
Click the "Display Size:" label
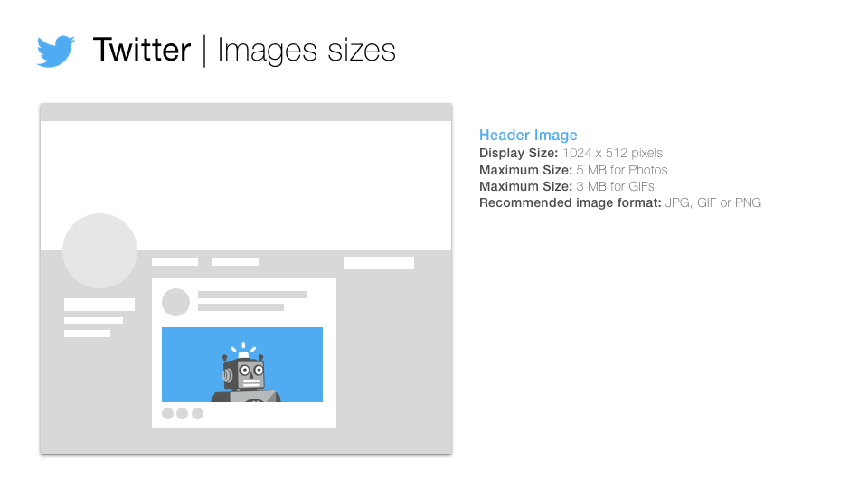click(519, 154)
